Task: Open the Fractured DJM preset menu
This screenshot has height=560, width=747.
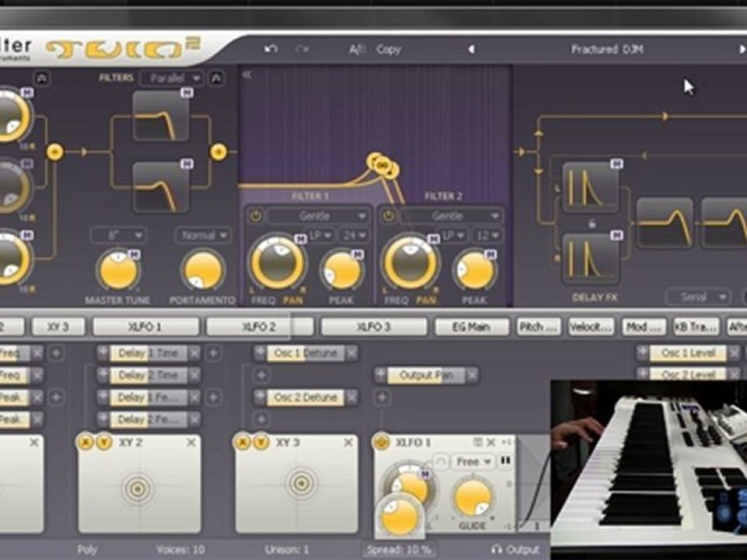Action: pyautogui.click(x=607, y=49)
